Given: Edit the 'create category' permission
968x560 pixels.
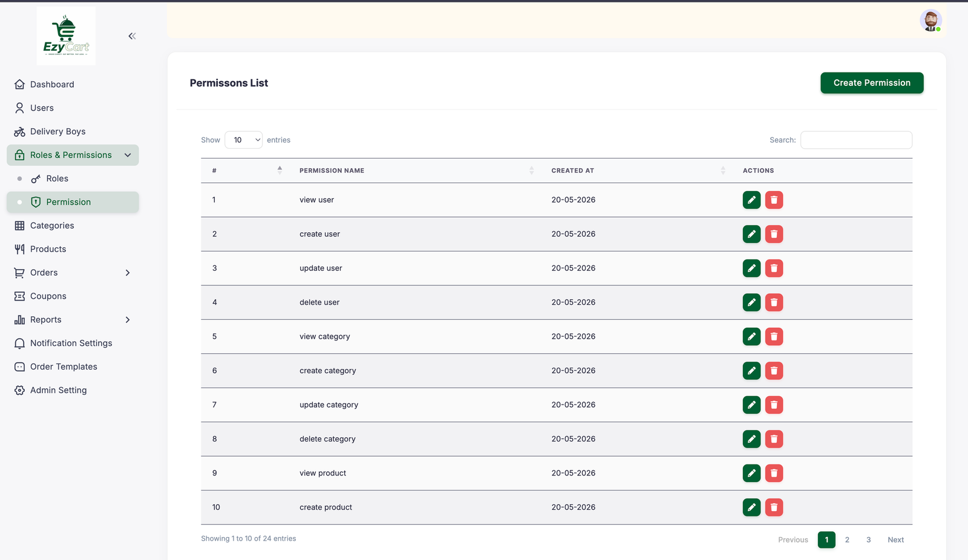Looking at the screenshot, I should coord(751,371).
